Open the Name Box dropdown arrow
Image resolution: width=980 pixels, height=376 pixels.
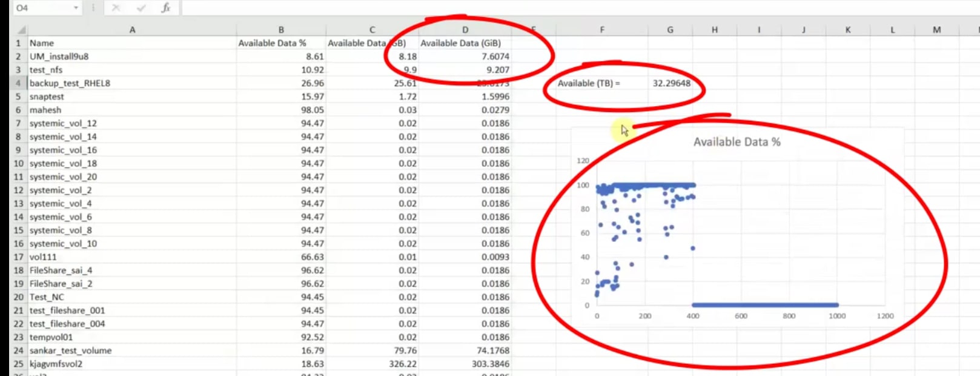click(76, 8)
